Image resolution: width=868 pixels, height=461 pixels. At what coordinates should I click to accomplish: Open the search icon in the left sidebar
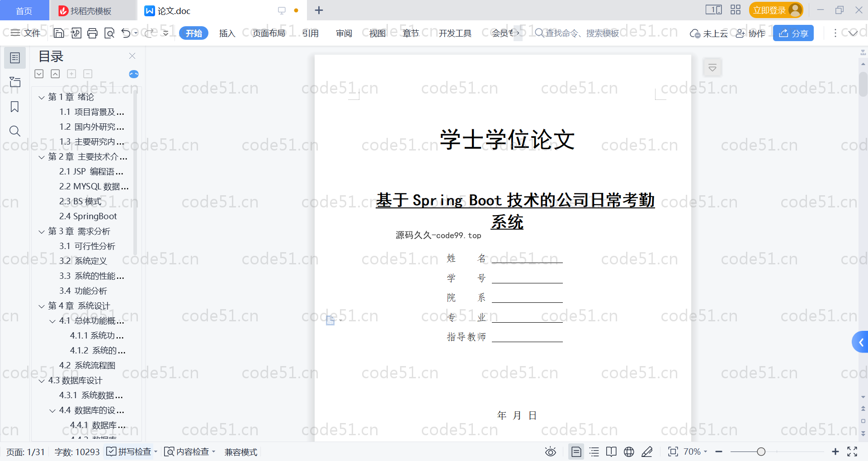click(x=15, y=131)
